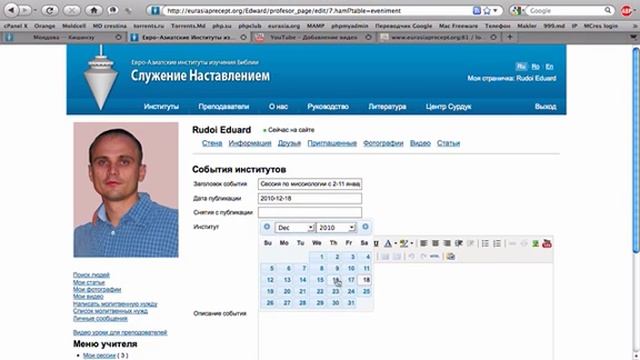The image size is (640, 360).
Task: Open the highlight color dropdown arrow
Action: point(411,244)
